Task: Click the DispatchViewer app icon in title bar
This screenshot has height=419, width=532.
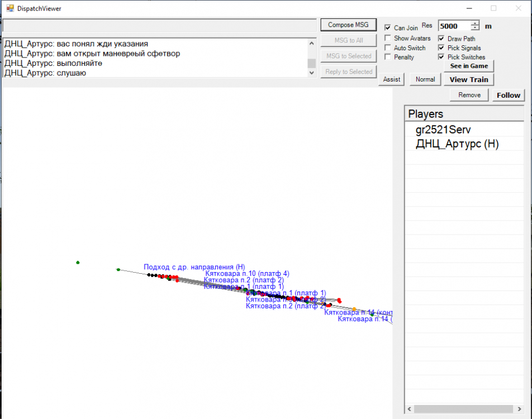Action: coord(9,8)
